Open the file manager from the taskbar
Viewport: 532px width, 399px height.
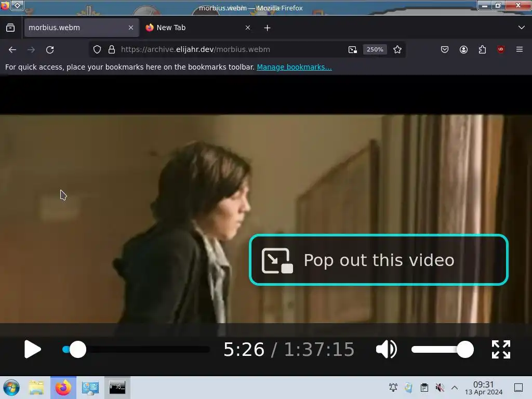click(36, 388)
